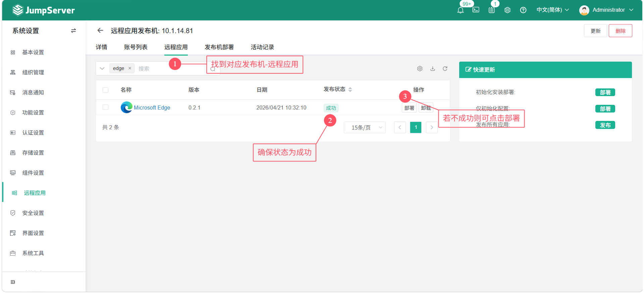Click the system settings gear in header

point(507,10)
